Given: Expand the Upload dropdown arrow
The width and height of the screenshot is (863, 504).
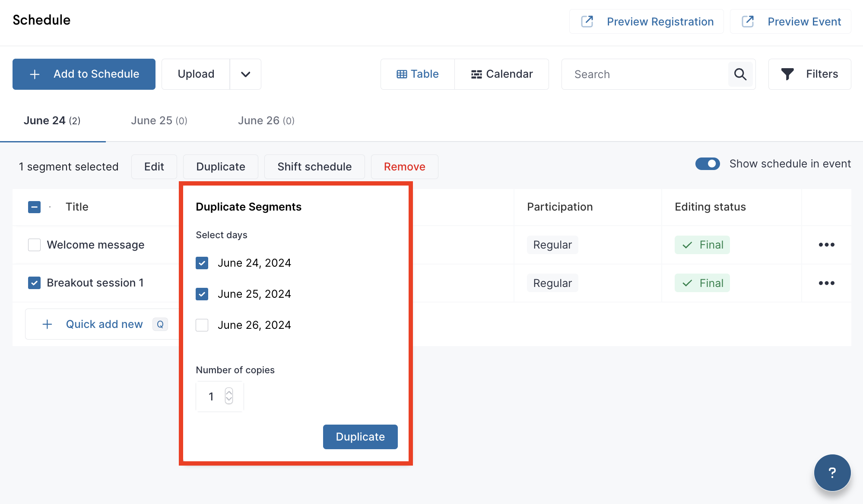Looking at the screenshot, I should point(245,74).
